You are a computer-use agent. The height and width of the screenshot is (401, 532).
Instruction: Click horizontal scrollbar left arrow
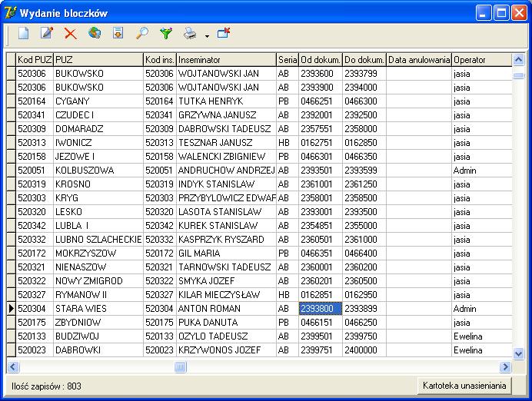13,366
